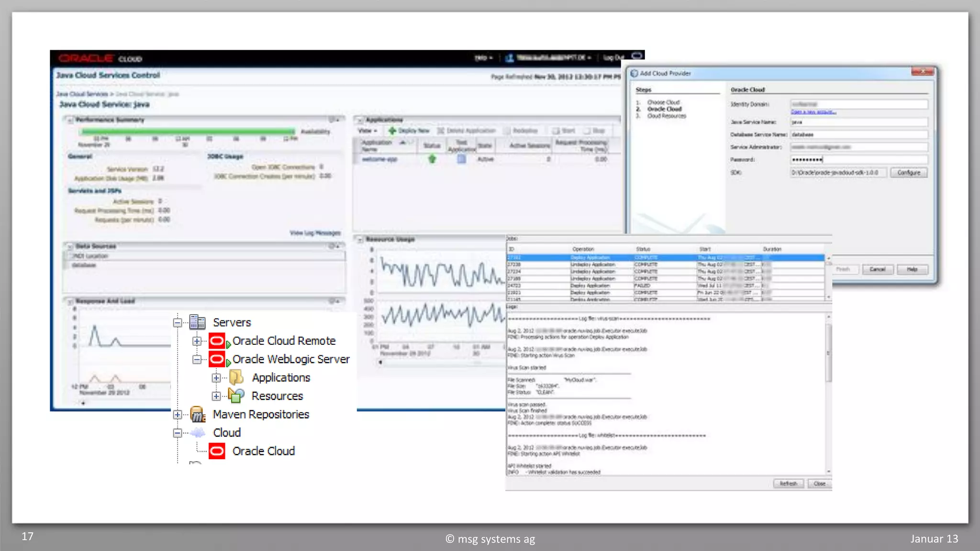This screenshot has height=551, width=980.
Task: Click the Oracle Cloud icon under Cloud
Action: click(x=217, y=451)
